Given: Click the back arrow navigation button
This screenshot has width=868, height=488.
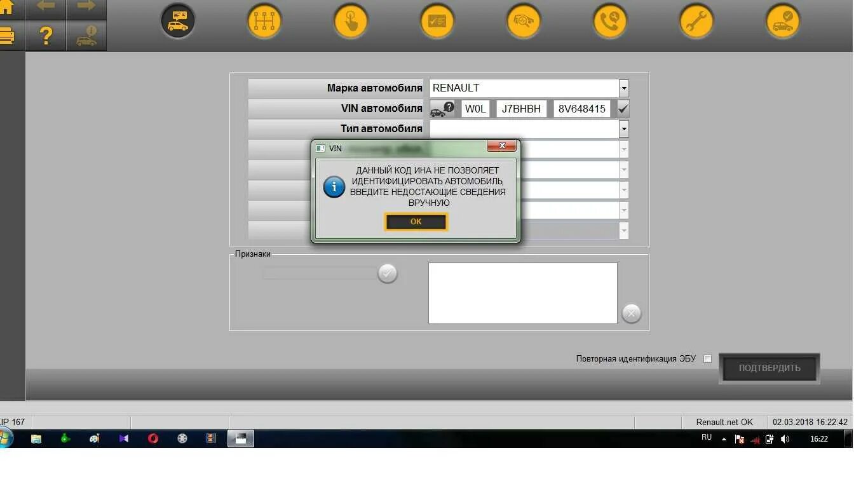Looking at the screenshot, I should (46, 8).
